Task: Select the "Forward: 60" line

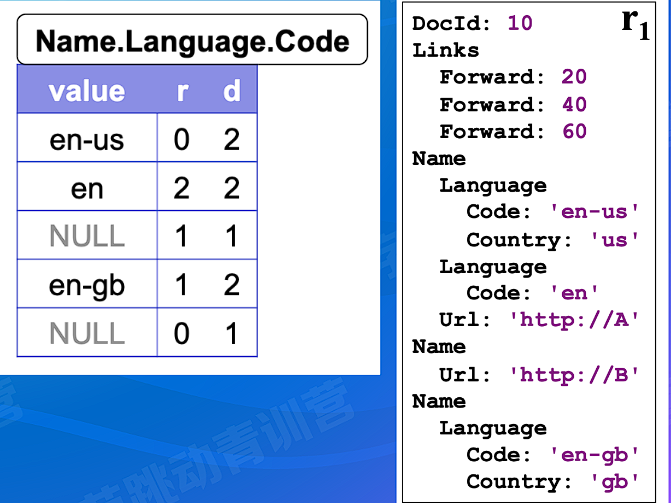Action: 513,131
